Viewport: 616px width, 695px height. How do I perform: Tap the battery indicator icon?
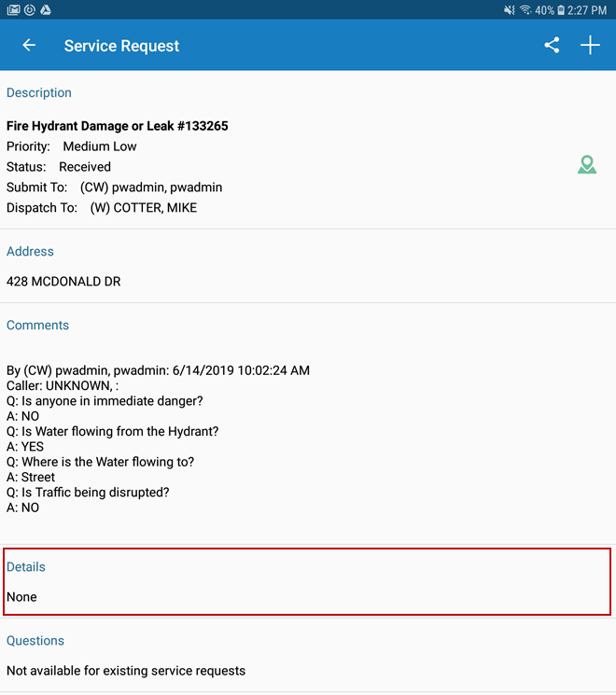[562, 9]
